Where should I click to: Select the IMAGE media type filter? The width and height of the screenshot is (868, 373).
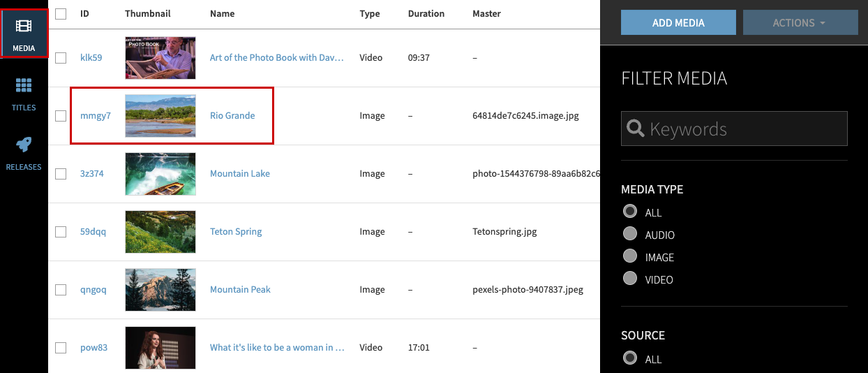coord(630,256)
